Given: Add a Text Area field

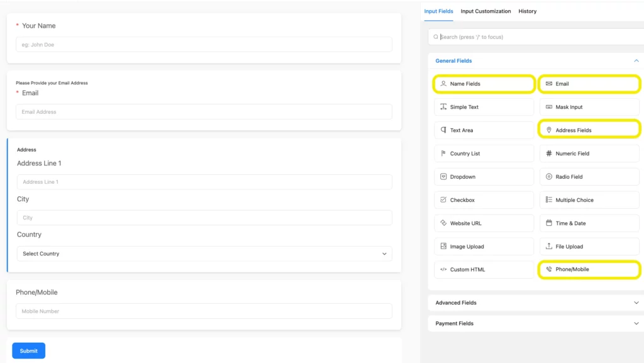Looking at the screenshot, I should 484,130.
